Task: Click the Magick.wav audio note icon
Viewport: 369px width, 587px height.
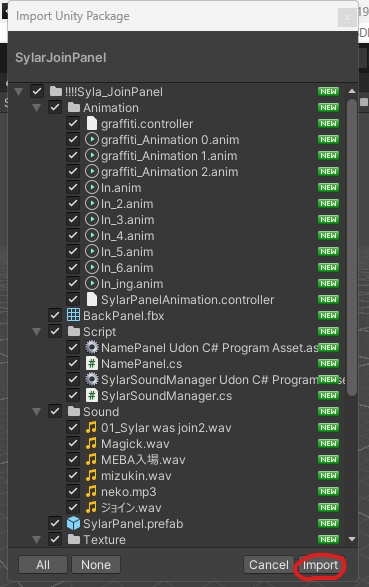Action: 91,444
